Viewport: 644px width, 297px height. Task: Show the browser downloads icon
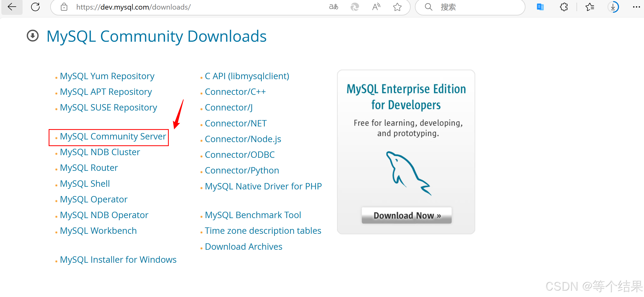(x=613, y=7)
